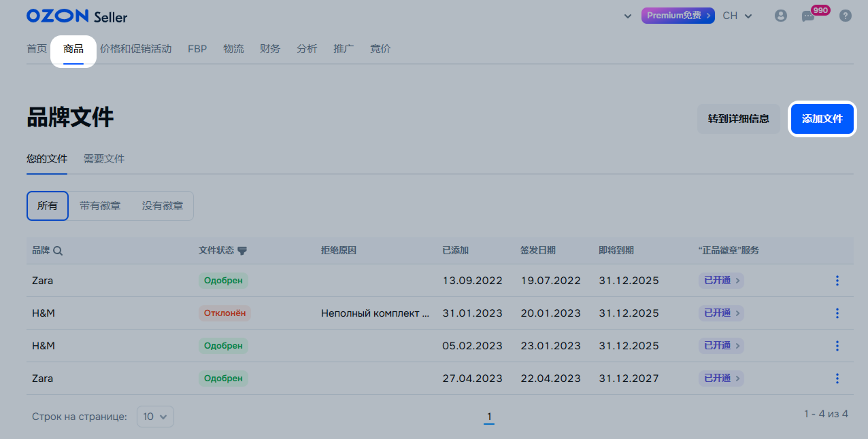Screen dimensions: 868x439
Task: Expand 已开通 badge in Zara 27.04.2023 row
Action: [x=721, y=378]
